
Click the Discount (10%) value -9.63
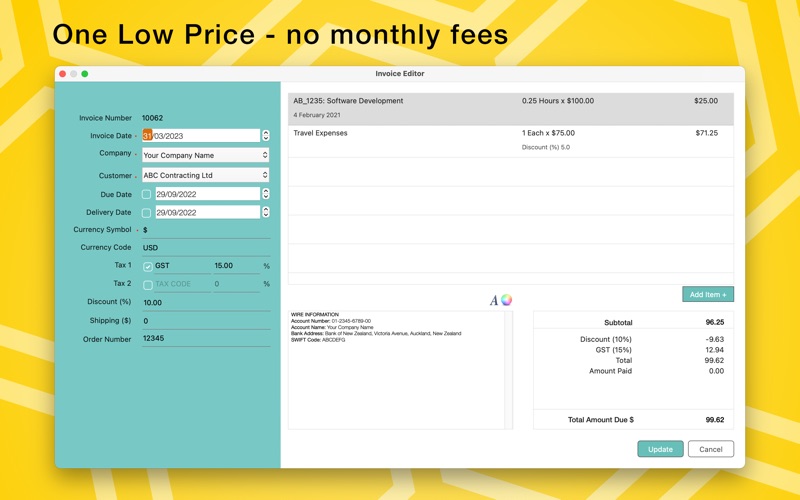coord(715,339)
